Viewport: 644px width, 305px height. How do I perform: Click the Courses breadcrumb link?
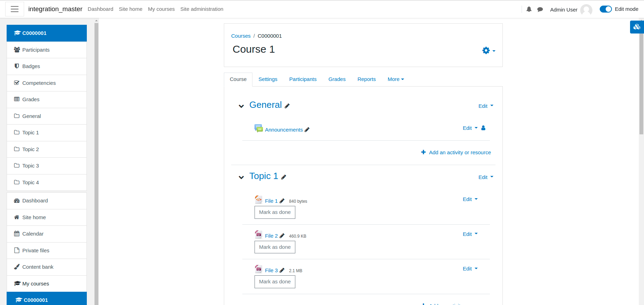click(x=241, y=36)
